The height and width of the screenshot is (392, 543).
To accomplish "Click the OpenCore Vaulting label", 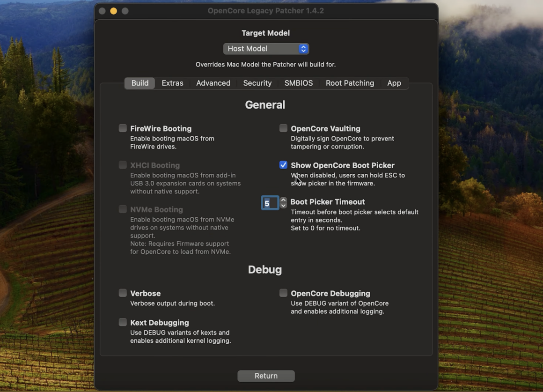I will point(325,129).
